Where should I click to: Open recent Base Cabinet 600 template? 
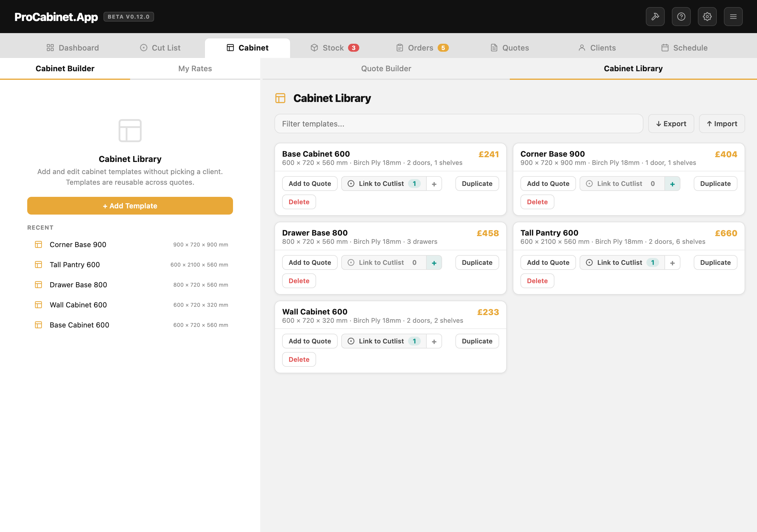click(x=130, y=325)
